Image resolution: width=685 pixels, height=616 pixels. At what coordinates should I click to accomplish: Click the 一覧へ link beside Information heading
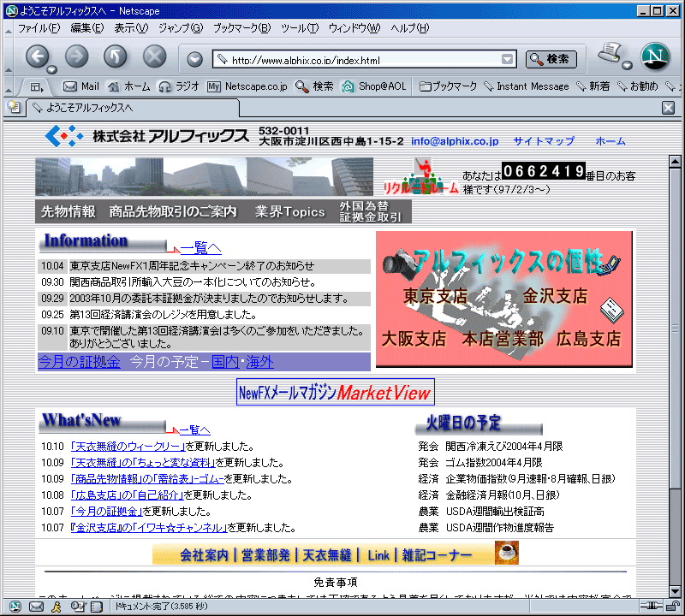click(x=200, y=248)
